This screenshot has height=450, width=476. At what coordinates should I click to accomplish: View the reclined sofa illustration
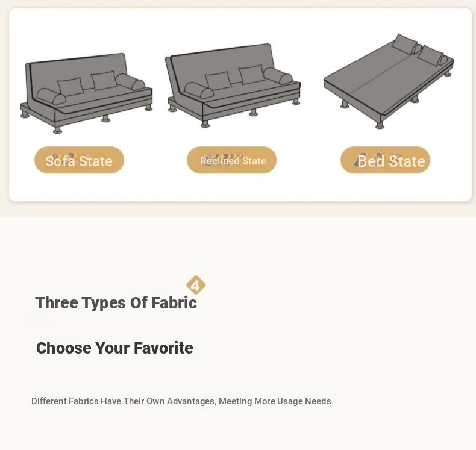[x=233, y=86]
